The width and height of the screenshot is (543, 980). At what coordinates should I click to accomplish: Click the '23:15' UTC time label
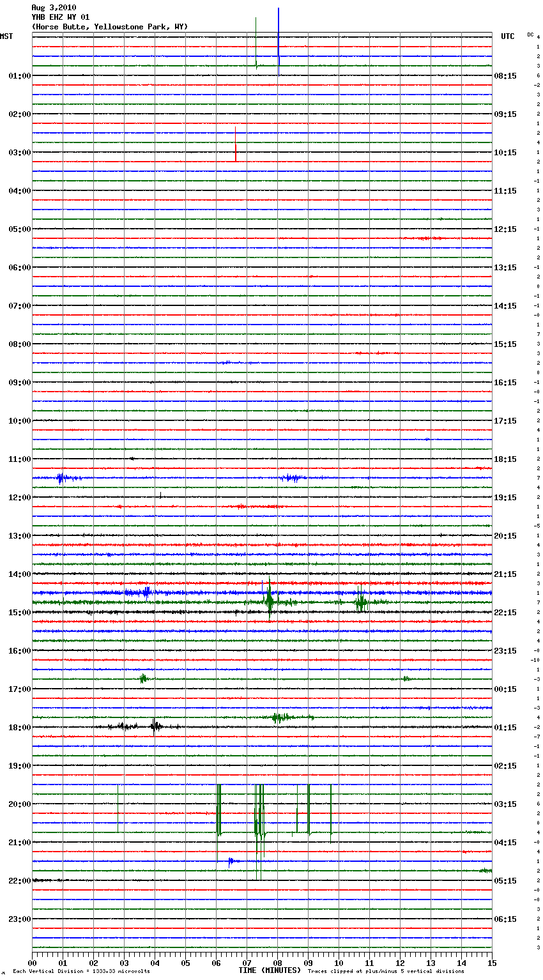505,651
